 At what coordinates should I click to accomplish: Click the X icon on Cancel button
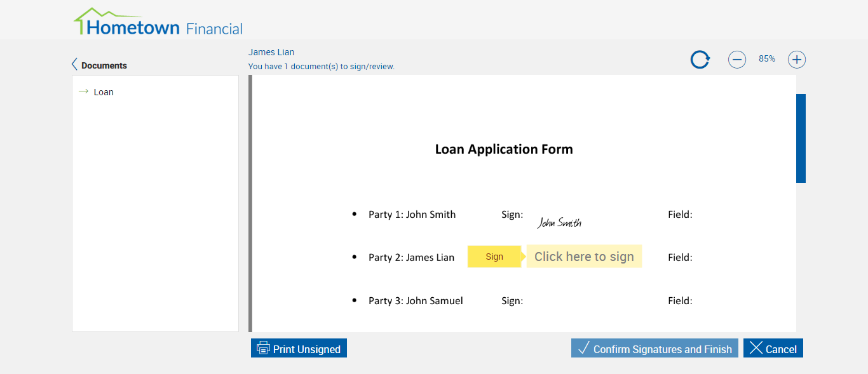coord(756,348)
